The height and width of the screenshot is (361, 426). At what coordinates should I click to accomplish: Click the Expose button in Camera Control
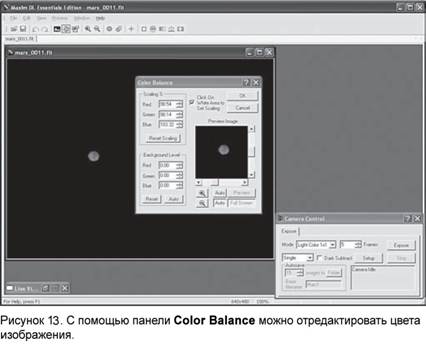tap(401, 245)
